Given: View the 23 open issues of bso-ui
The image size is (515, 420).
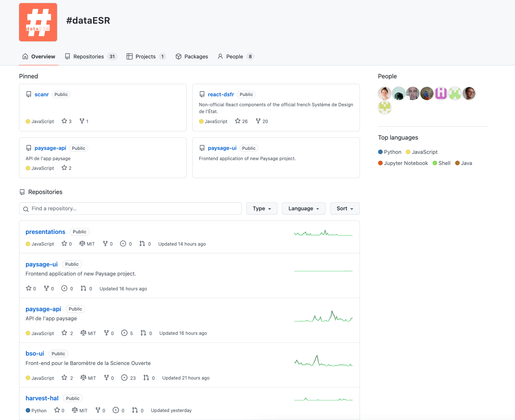Looking at the screenshot, I should tap(129, 378).
